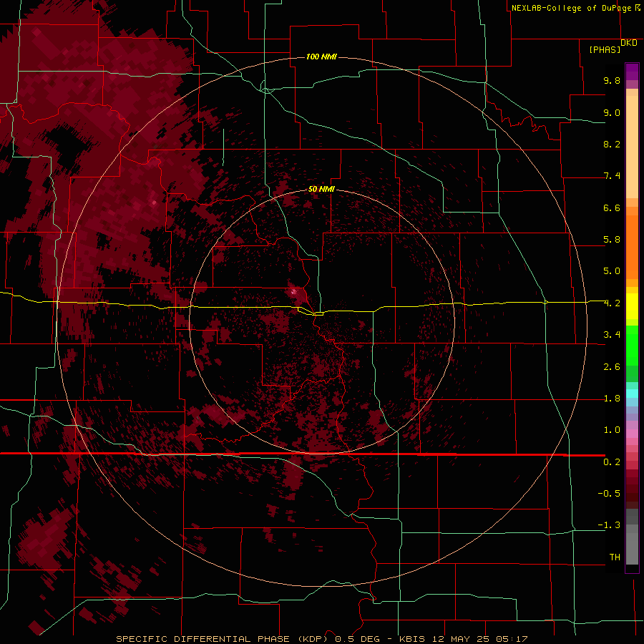
Task: Click the orange segment of the color bar
Action: coord(632,246)
